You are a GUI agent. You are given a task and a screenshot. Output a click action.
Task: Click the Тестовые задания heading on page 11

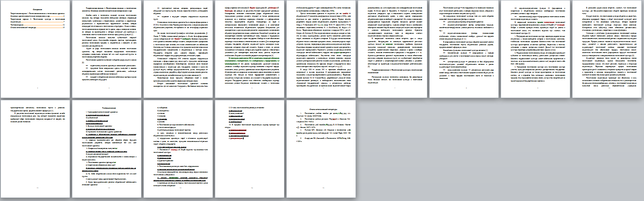click(x=109, y=107)
